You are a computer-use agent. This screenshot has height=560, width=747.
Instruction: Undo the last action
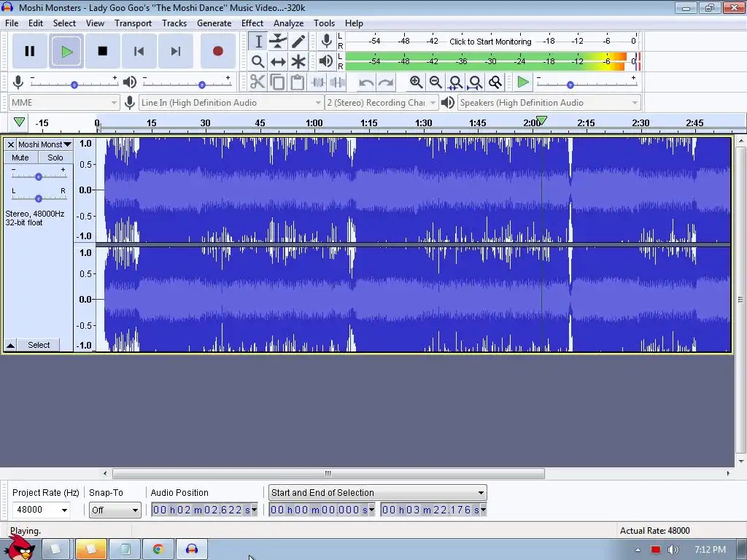tap(366, 82)
